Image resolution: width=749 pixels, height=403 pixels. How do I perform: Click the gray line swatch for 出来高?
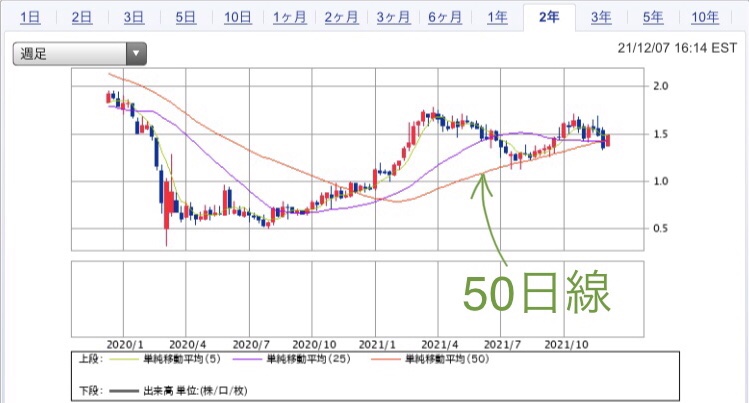coord(124,391)
